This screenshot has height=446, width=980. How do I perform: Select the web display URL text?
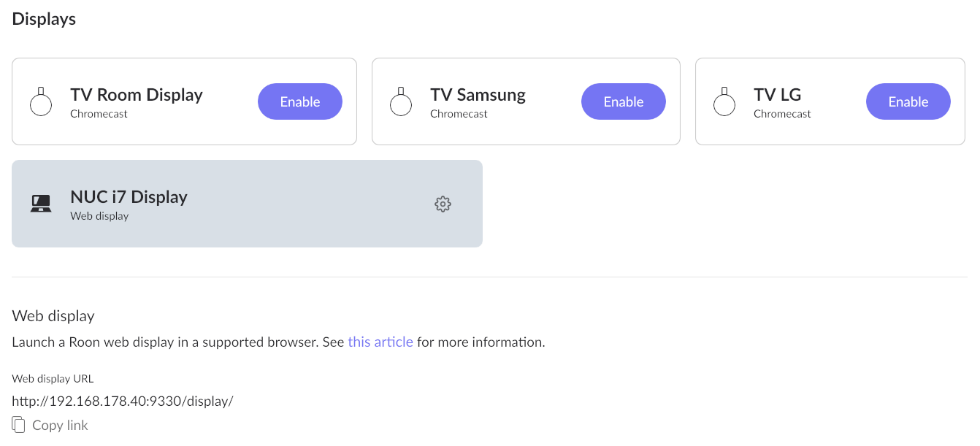point(123,401)
